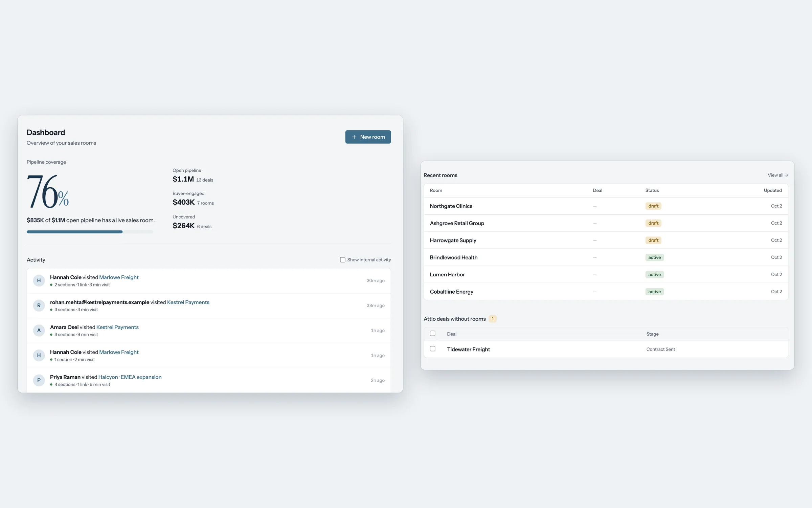Click the $403K buyer-engaged value
The height and width of the screenshot is (508, 812).
[x=183, y=202]
